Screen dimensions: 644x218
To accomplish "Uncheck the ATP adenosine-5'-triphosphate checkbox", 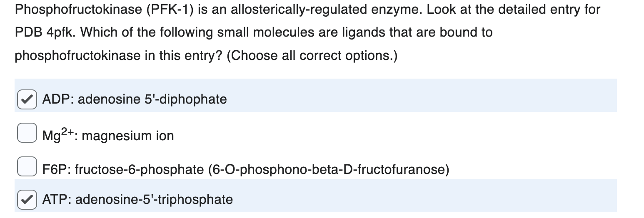I will pos(27,200).
